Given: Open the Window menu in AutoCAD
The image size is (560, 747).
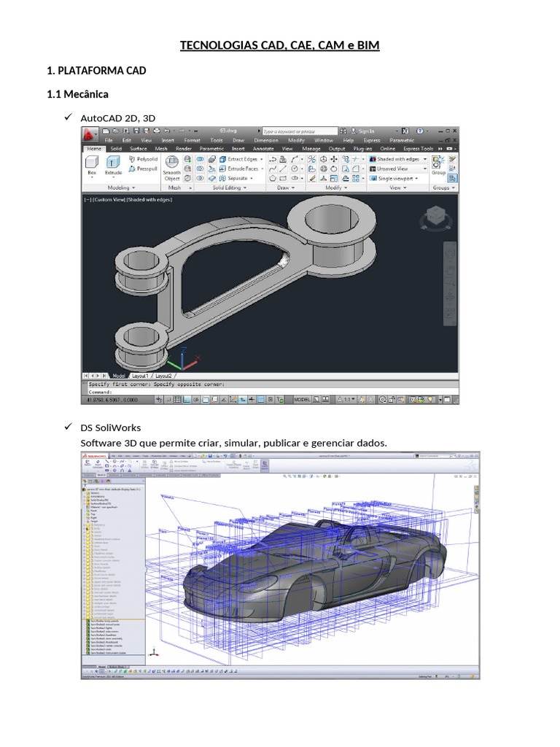Looking at the screenshot, I should 324,141.
